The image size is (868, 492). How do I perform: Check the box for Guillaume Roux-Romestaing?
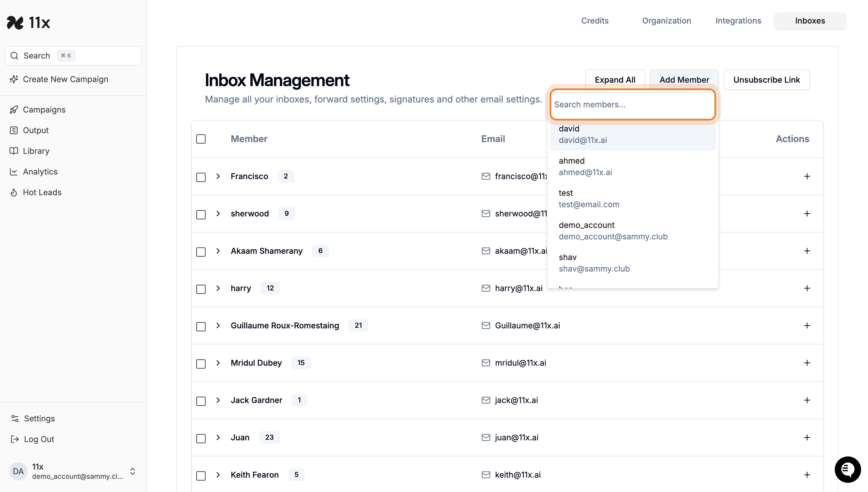click(201, 326)
